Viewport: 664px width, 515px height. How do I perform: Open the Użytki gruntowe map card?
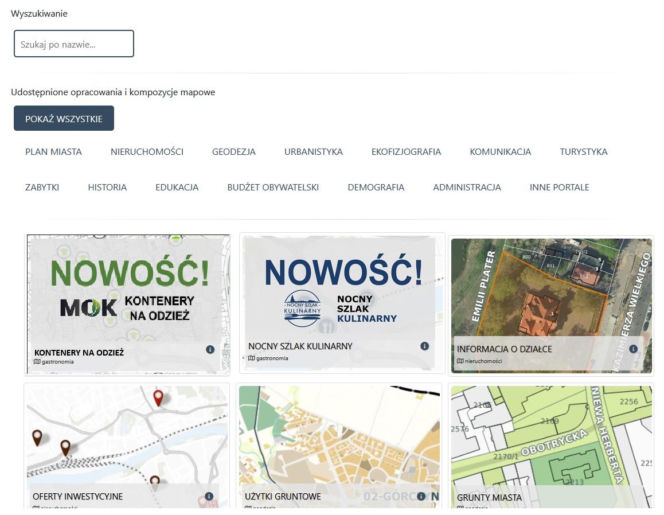click(x=339, y=446)
